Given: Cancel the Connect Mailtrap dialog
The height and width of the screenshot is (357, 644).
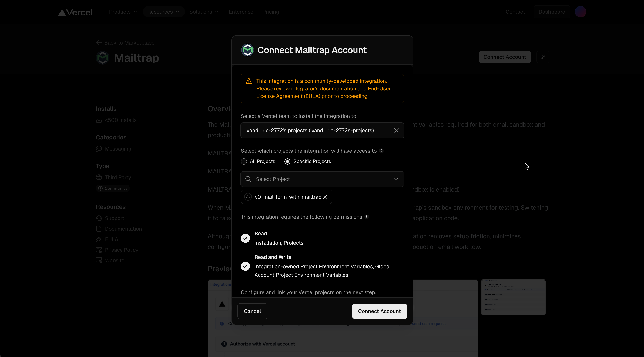Looking at the screenshot, I should tap(252, 311).
